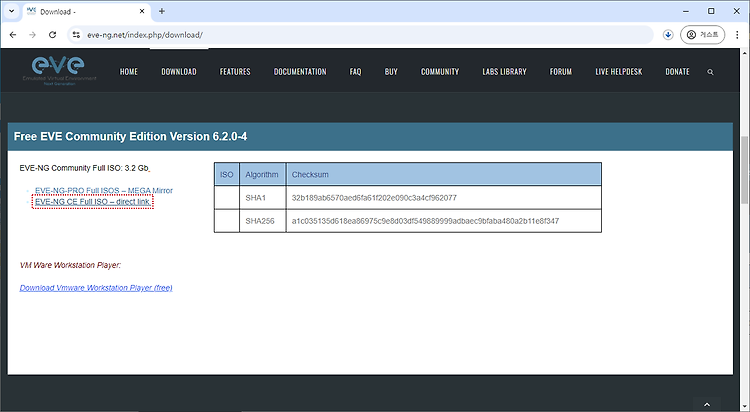Click the EVE-NG Community Full ISO text
This screenshot has height=412, width=750.
(84, 168)
